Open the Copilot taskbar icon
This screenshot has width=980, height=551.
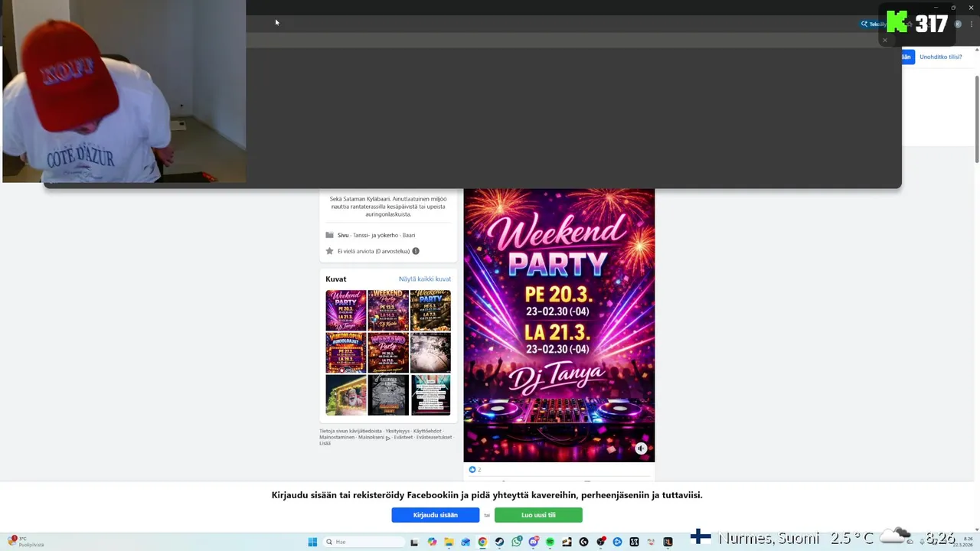(x=432, y=542)
